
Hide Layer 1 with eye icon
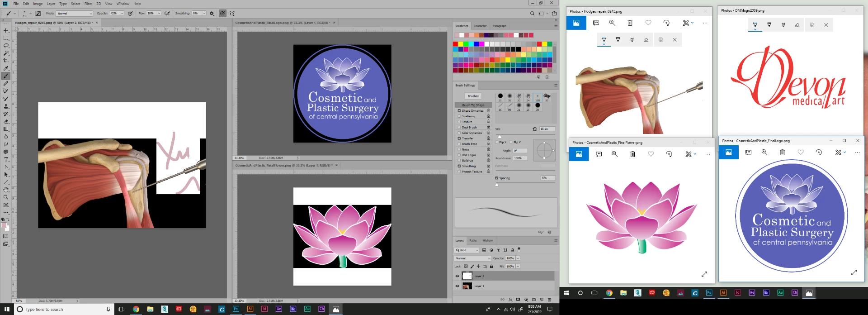pos(457,286)
